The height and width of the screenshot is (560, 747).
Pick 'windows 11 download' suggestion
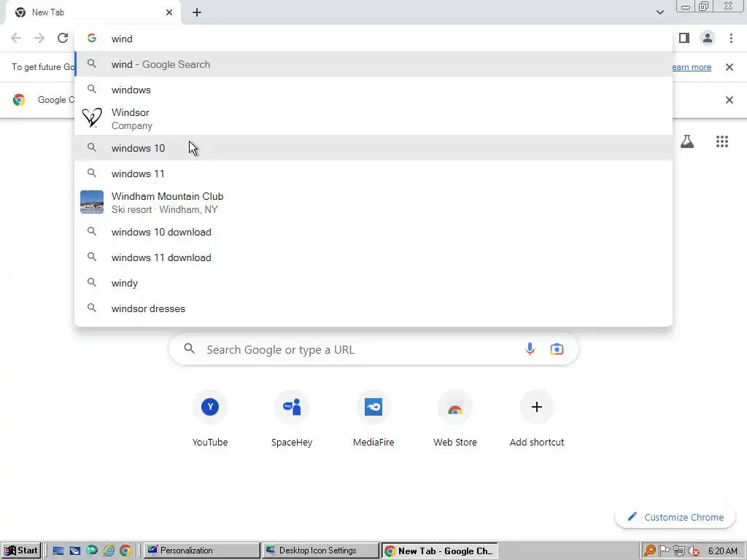click(373, 257)
